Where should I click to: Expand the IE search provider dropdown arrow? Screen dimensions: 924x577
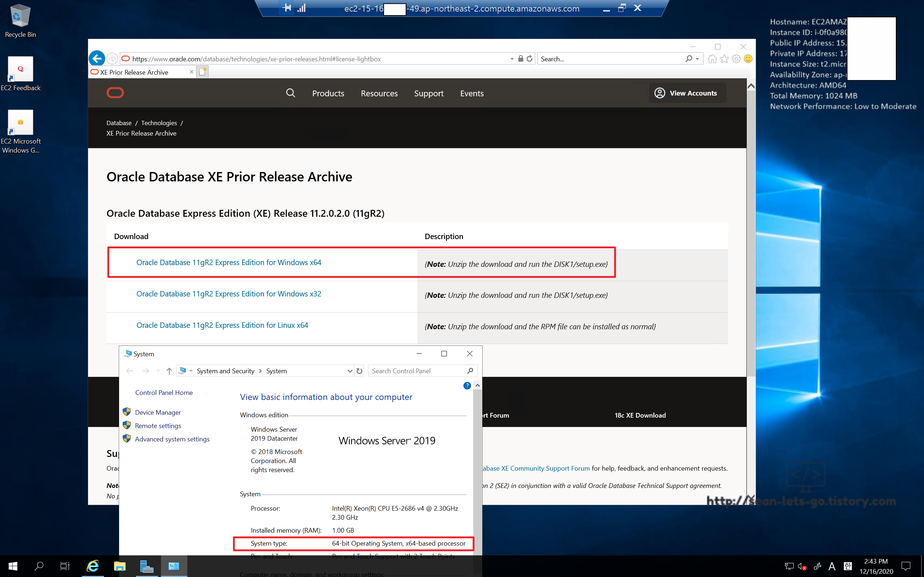pyautogui.click(x=698, y=59)
